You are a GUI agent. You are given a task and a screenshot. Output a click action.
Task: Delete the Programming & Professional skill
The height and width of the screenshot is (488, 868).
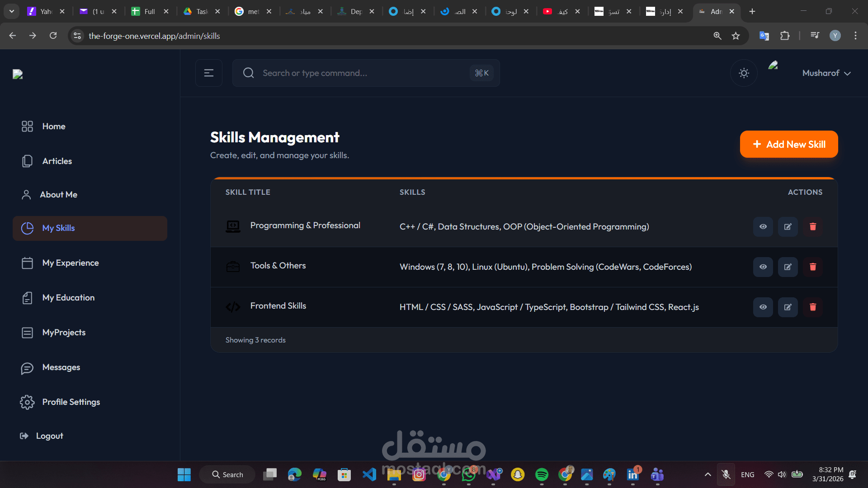(812, 227)
